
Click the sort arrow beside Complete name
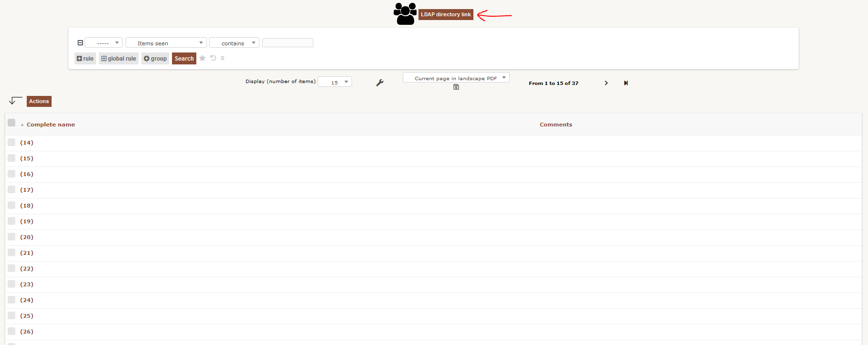pos(22,125)
